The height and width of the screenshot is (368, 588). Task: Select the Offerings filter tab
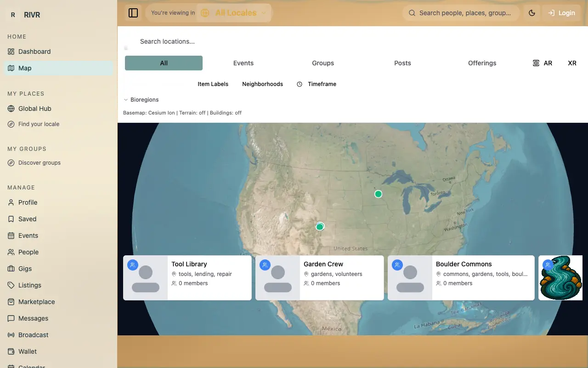482,63
